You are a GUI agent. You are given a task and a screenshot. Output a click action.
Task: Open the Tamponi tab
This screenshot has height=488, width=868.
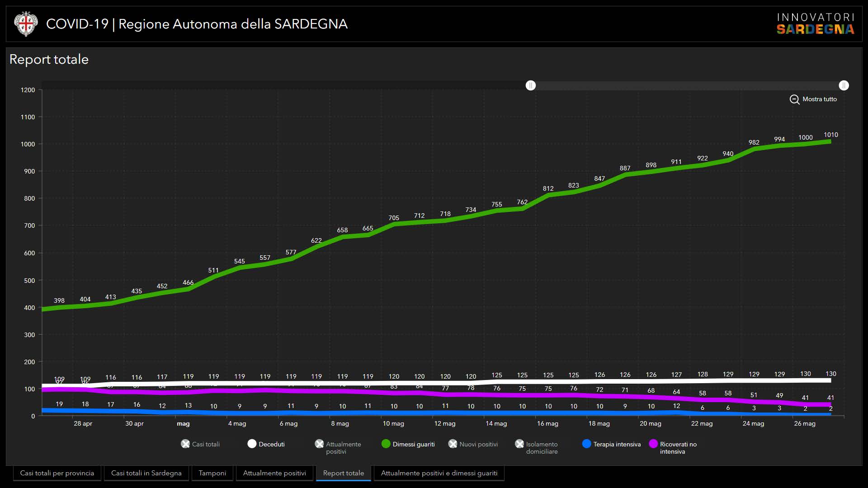212,473
